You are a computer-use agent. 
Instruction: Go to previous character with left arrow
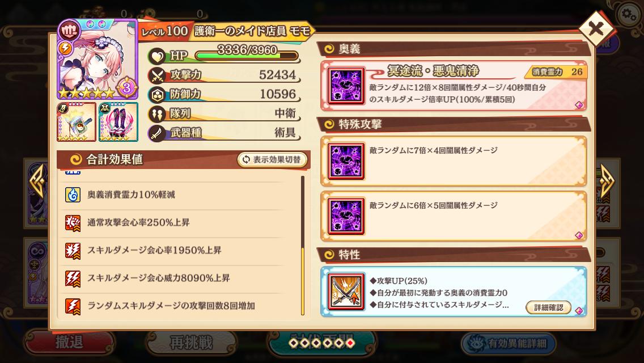point(38,181)
